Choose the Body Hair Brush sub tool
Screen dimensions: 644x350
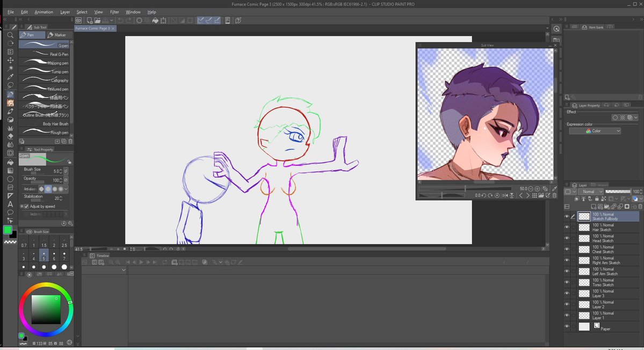tap(45, 123)
